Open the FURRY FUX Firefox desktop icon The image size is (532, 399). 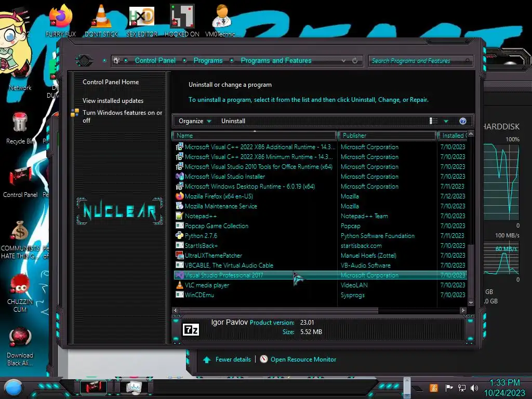tap(61, 20)
